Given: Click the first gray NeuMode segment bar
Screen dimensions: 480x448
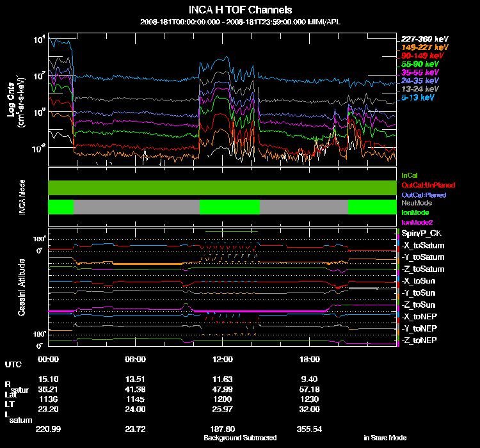Looking at the screenshot, I should click(x=136, y=207).
